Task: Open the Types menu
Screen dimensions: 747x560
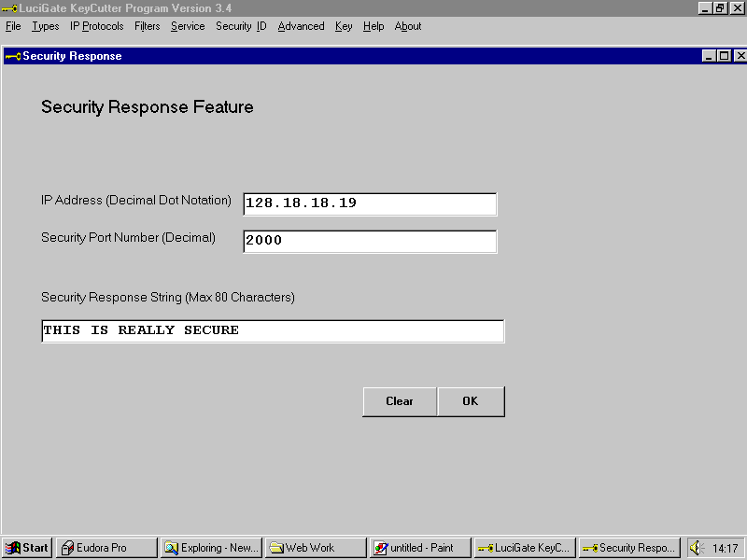Action: point(45,26)
